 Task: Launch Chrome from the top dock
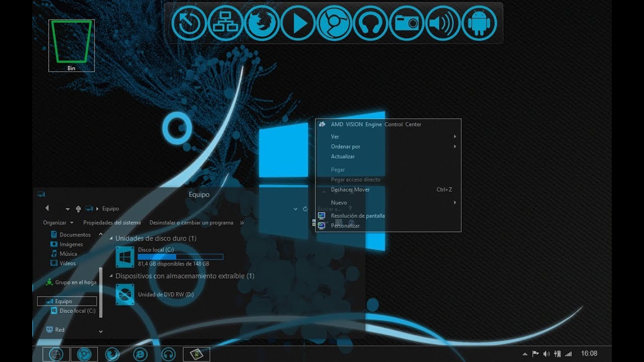(x=334, y=23)
